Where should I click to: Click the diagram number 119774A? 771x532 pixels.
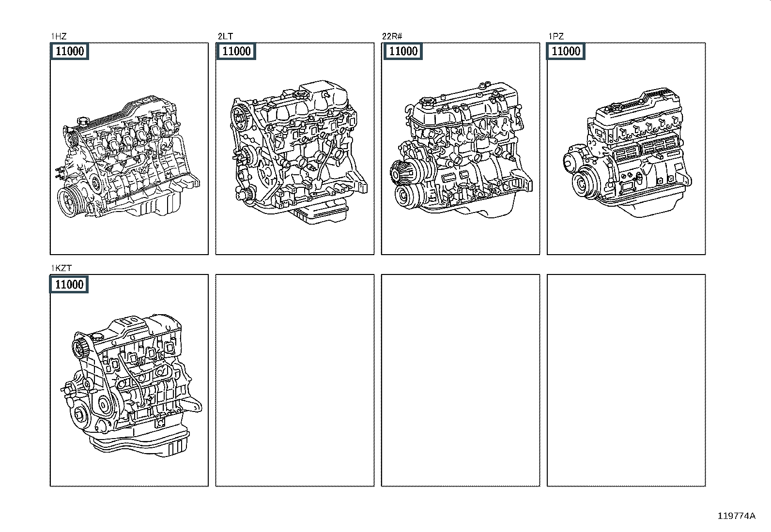click(736, 516)
